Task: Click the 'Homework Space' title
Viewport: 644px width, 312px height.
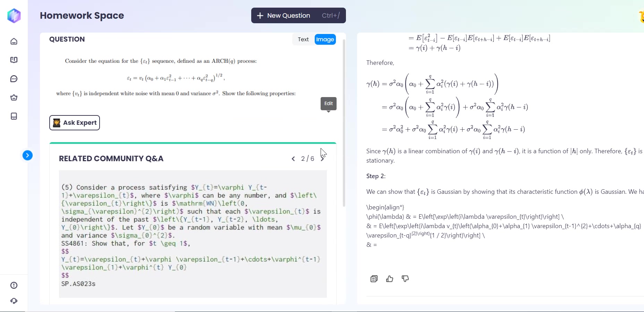Action: [x=82, y=16]
